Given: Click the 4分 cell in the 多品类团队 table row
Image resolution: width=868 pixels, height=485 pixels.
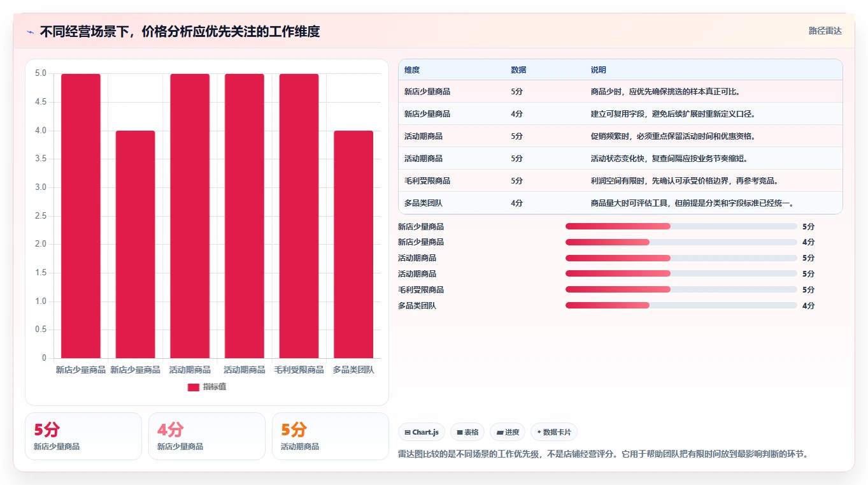Looking at the screenshot, I should pyautogui.click(x=516, y=203).
